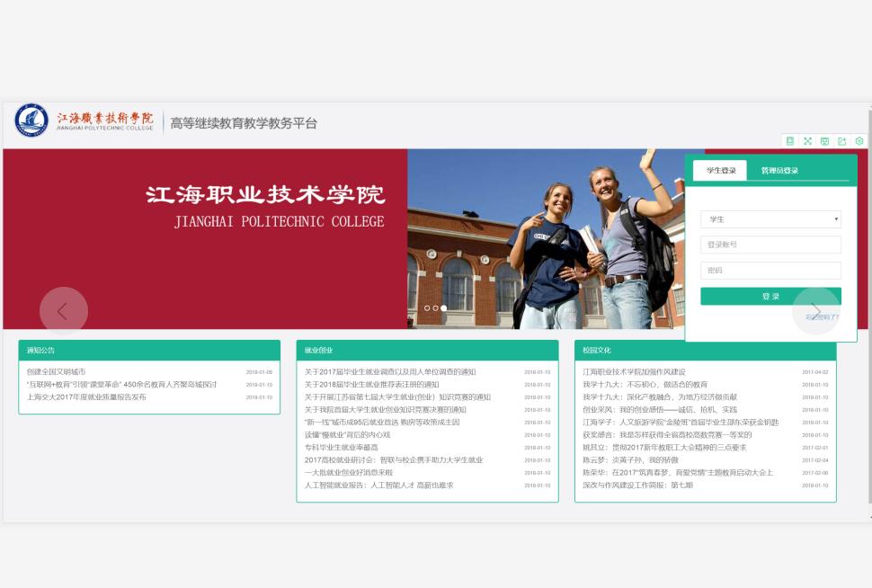Click the fullscreen expand arrows icon
This screenshot has height=588, width=872.
pyautogui.click(x=807, y=141)
